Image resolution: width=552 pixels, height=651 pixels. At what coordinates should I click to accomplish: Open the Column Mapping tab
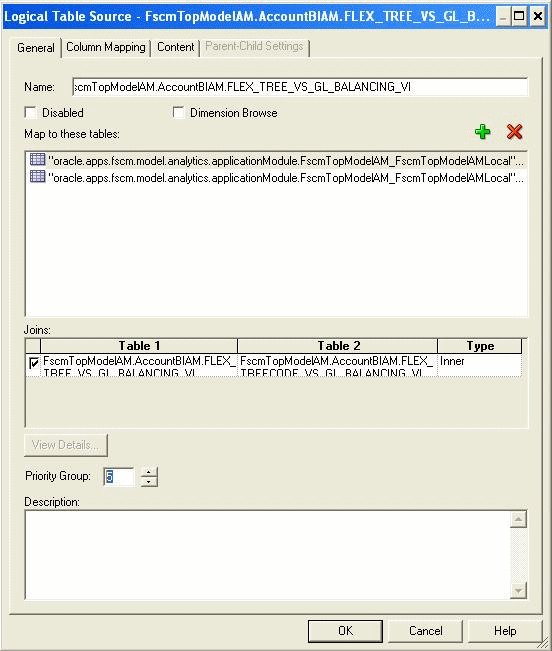(106, 47)
